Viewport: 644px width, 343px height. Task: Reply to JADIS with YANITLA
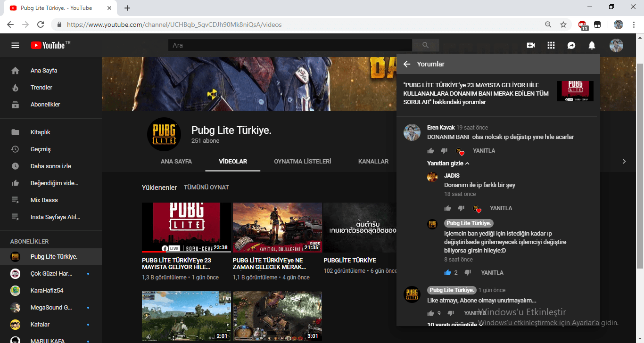click(x=501, y=208)
